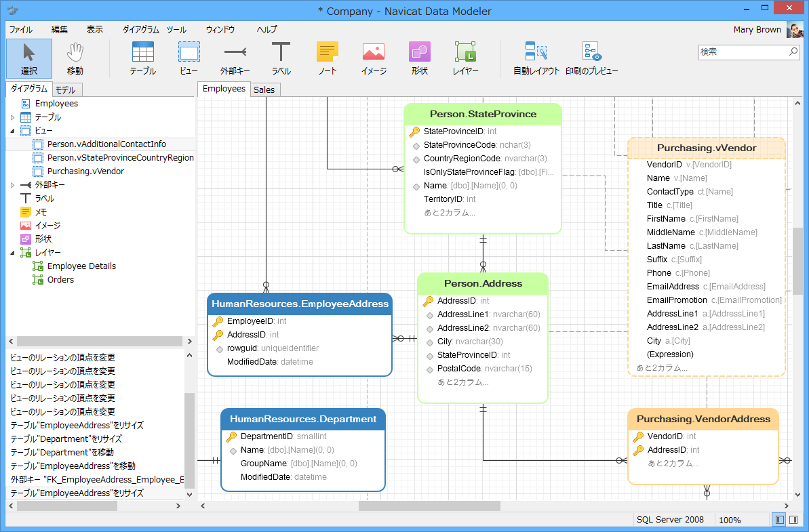809x532 pixels.
Task: Select the HumanResources.Department table header
Action: click(x=303, y=419)
